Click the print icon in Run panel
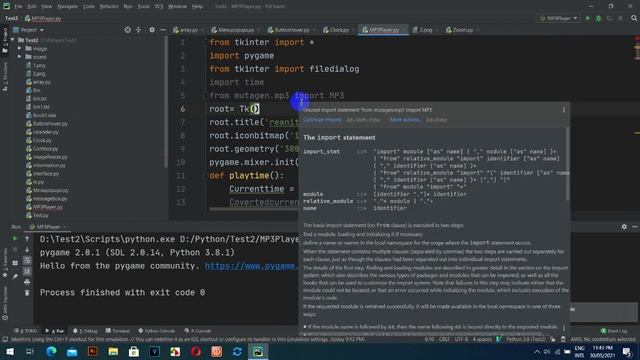The width and height of the screenshot is (640, 360). click(x=27, y=282)
